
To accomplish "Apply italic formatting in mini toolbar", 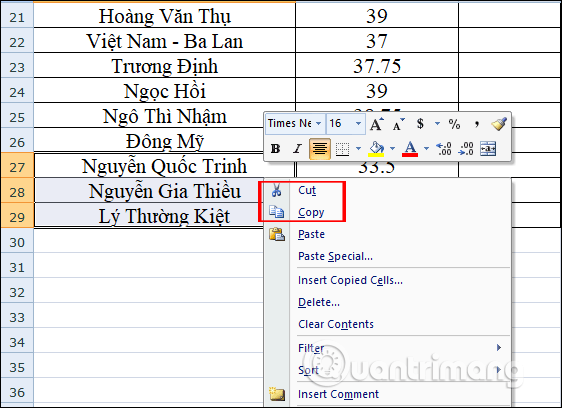I will [297, 148].
